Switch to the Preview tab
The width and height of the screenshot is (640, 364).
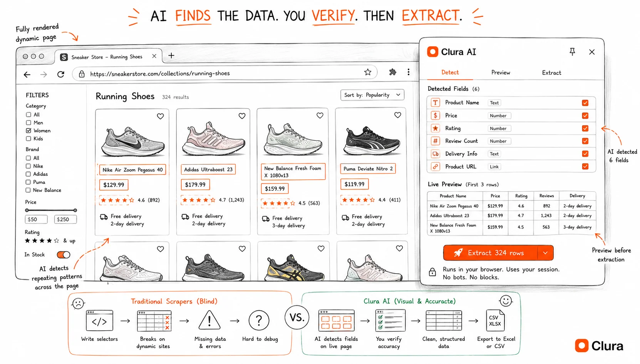(x=501, y=72)
